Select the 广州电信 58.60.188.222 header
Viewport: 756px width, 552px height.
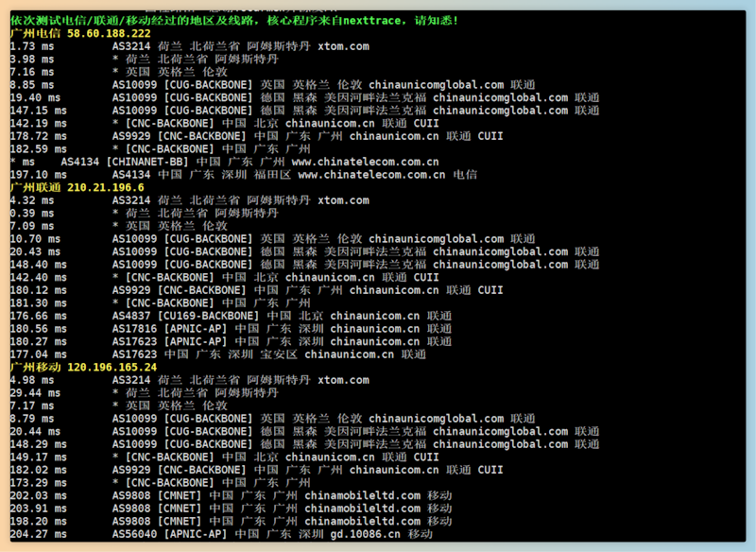80,34
